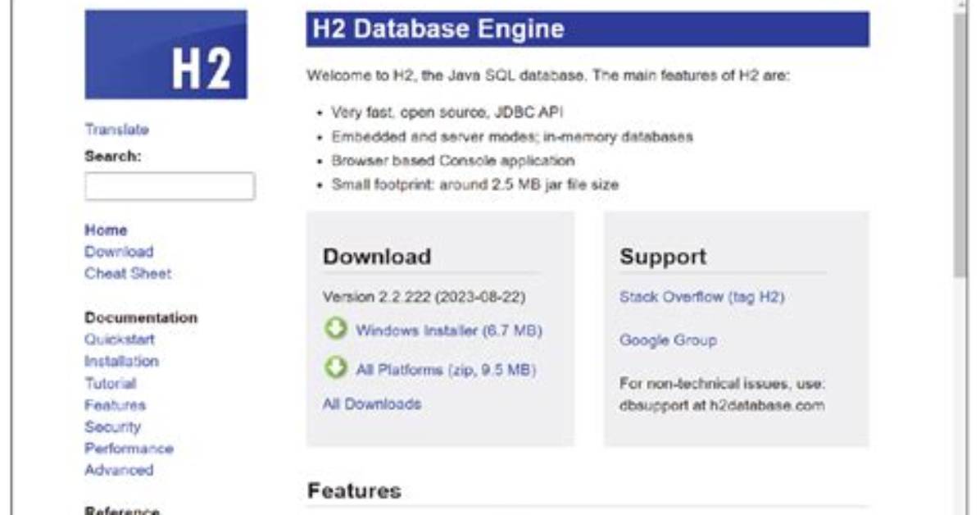Click the green Windows Installer download arrow icon
The width and height of the screenshot is (980, 515).
tap(336, 329)
